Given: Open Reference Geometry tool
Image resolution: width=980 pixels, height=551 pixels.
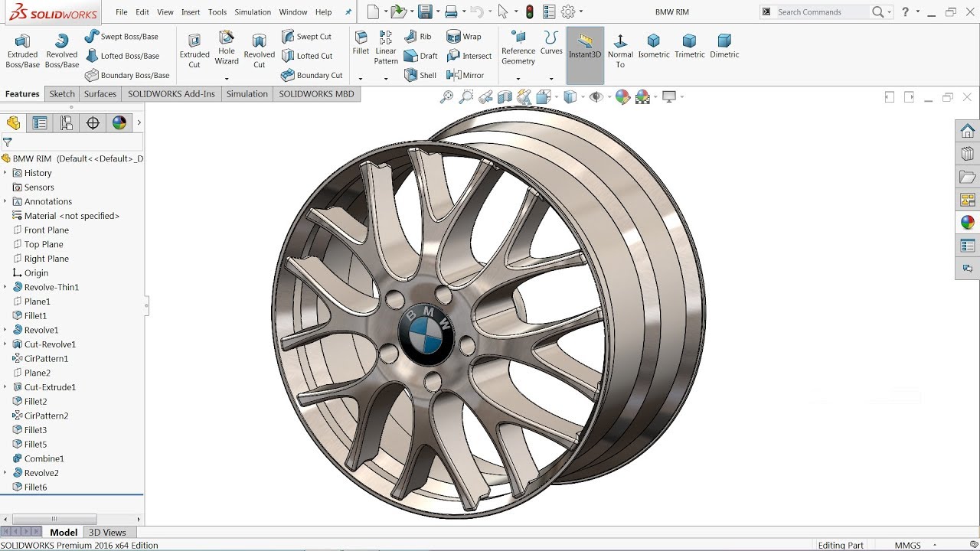Looking at the screenshot, I should tap(518, 47).
